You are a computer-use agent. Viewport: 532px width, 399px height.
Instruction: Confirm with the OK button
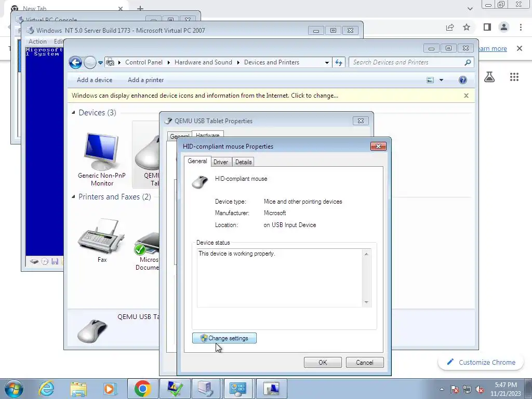[x=323, y=362]
